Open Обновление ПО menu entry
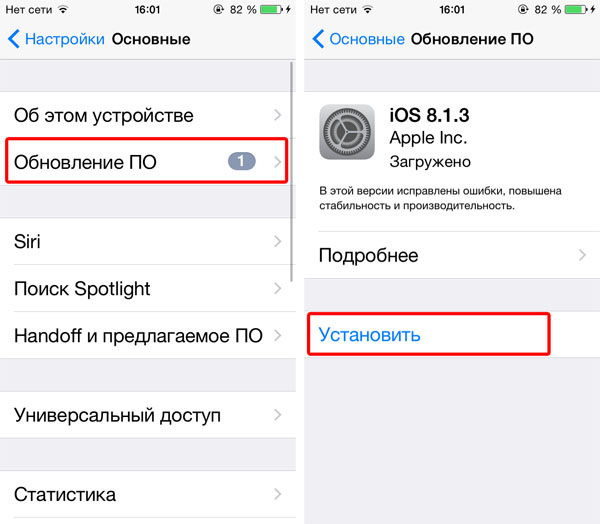This screenshot has height=524, width=600. [148, 162]
